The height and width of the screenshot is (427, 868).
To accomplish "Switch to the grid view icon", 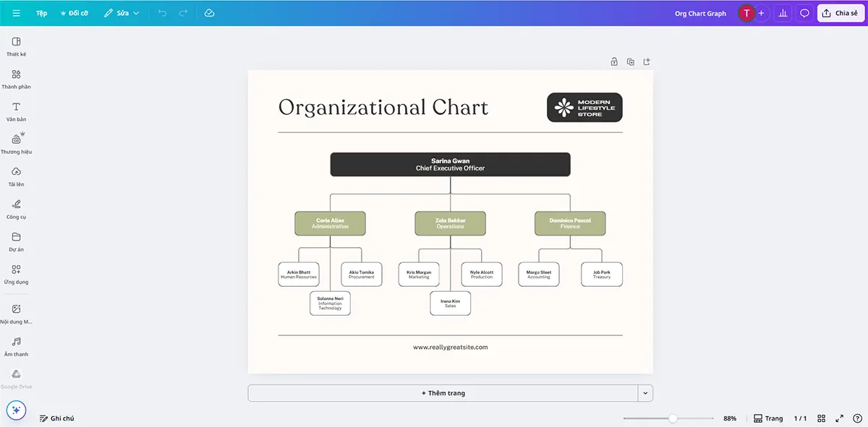I will 822,418.
